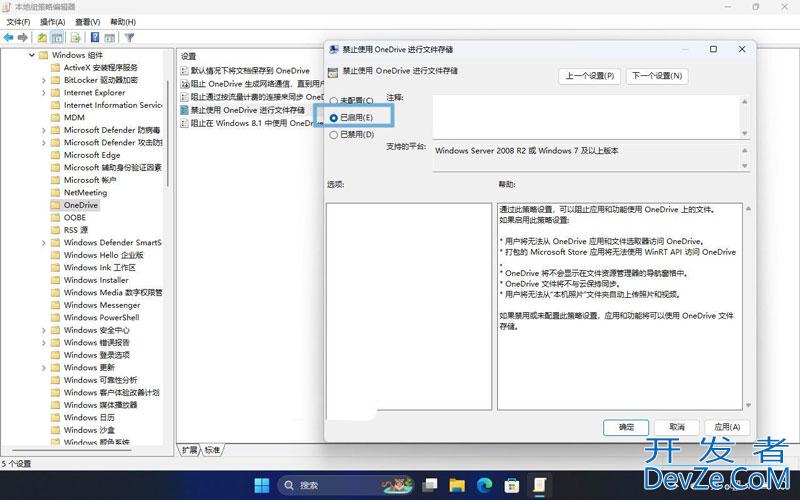Click inside the 注释 comment text box
Screen dimensions: 800x500
tap(586, 117)
